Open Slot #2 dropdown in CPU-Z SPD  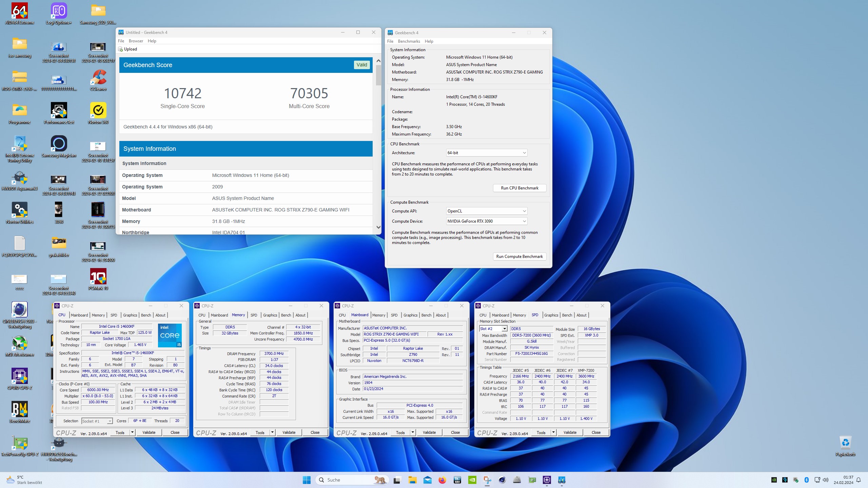click(493, 329)
